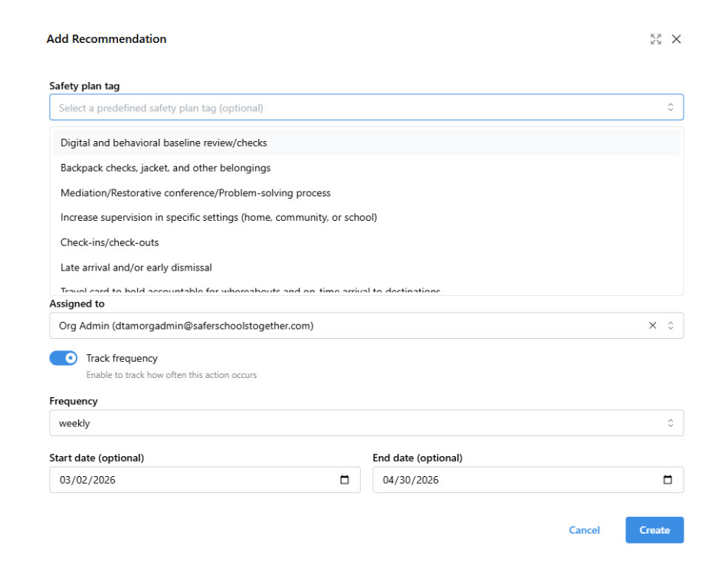Select Digital and behavioral baseline review/checks
Image resolution: width=728 pixels, height=575 pixels.
coord(164,143)
